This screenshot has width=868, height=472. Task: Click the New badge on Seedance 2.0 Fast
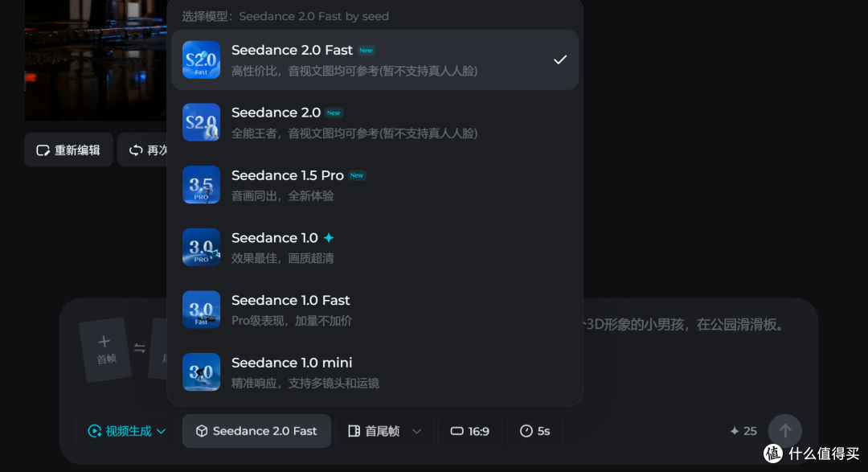pyautogui.click(x=366, y=51)
